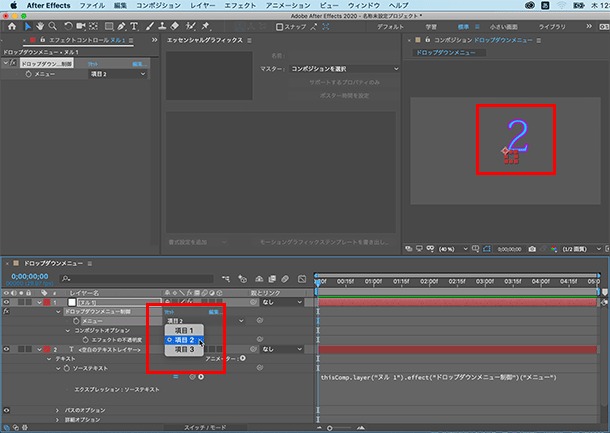610x433 pixels.
Task: Click the mask and shape path visibility icon
Action: tap(487, 249)
